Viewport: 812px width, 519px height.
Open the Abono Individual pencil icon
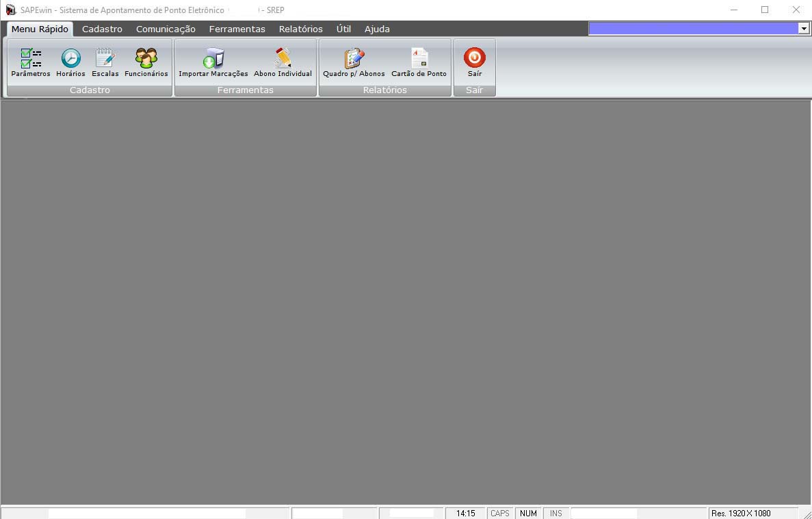[x=283, y=59]
